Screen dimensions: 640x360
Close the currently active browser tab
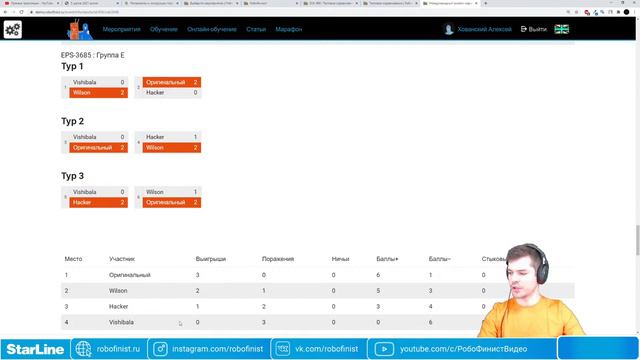[x=476, y=3]
